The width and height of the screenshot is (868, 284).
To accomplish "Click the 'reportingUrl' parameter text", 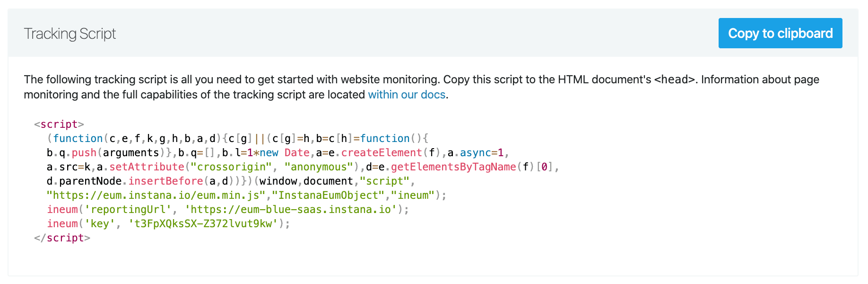I will 128,209.
